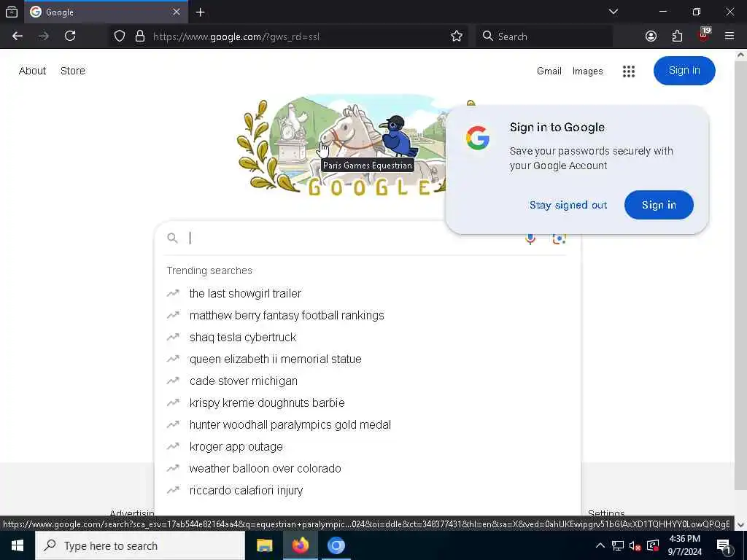
Task: Open a new tab with the plus button
Action: coord(200,12)
